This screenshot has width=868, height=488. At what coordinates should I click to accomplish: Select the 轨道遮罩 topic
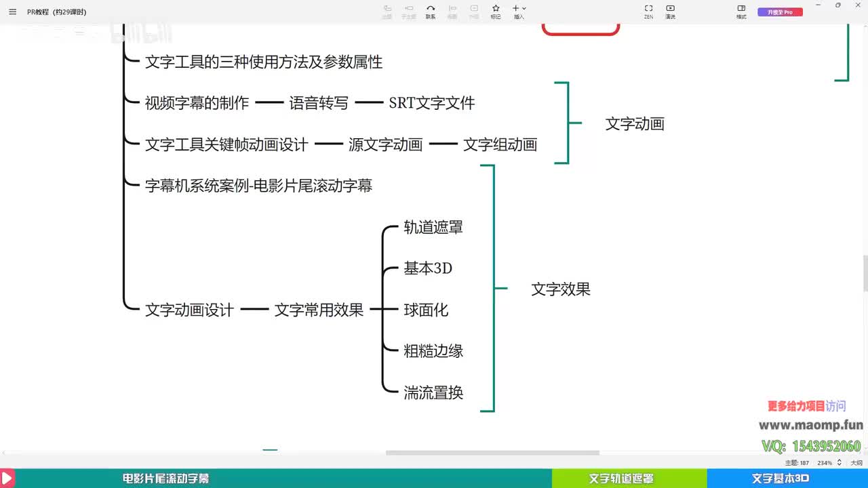pyautogui.click(x=433, y=228)
